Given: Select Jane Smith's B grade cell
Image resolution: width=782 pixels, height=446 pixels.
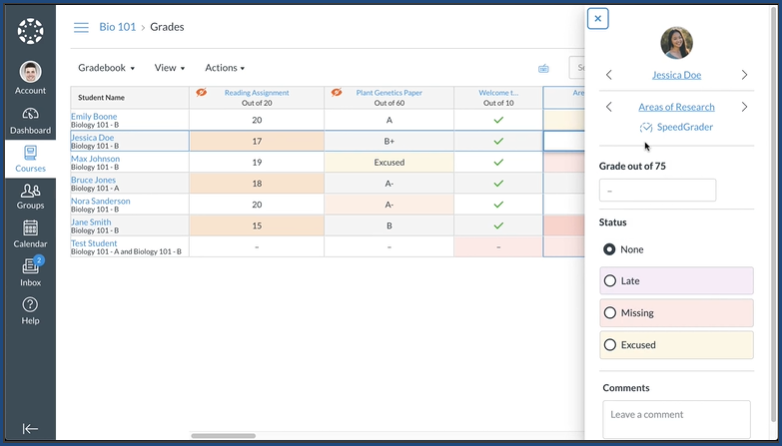Looking at the screenshot, I should coord(389,225).
